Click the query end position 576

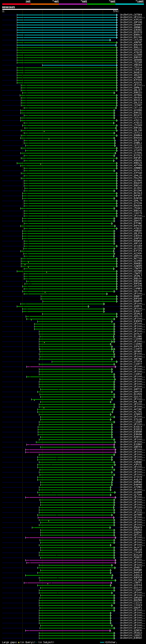pyautogui.click(x=115, y=11)
